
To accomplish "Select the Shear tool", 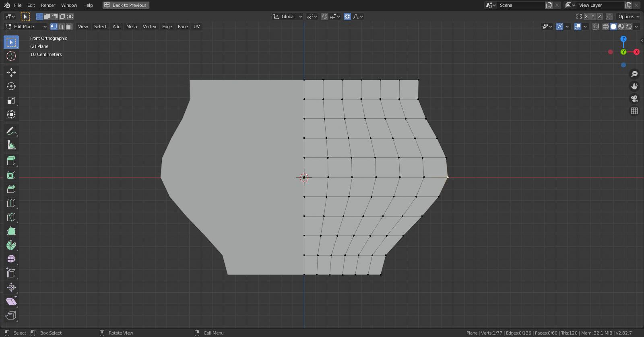I will pos(11,302).
